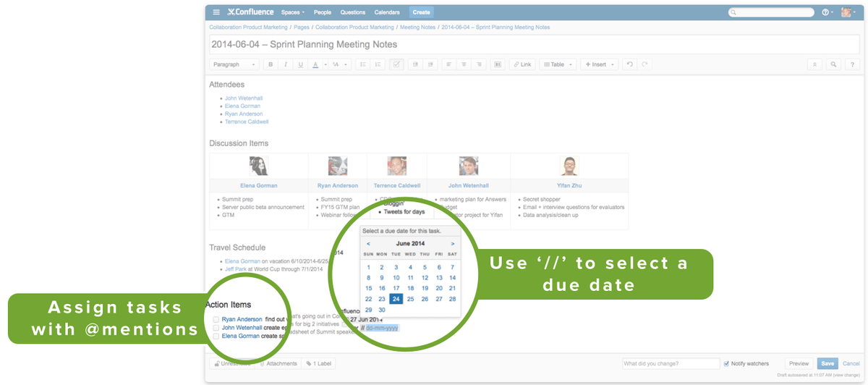Center-align the text
The width and height of the screenshot is (868, 385).
(464, 64)
